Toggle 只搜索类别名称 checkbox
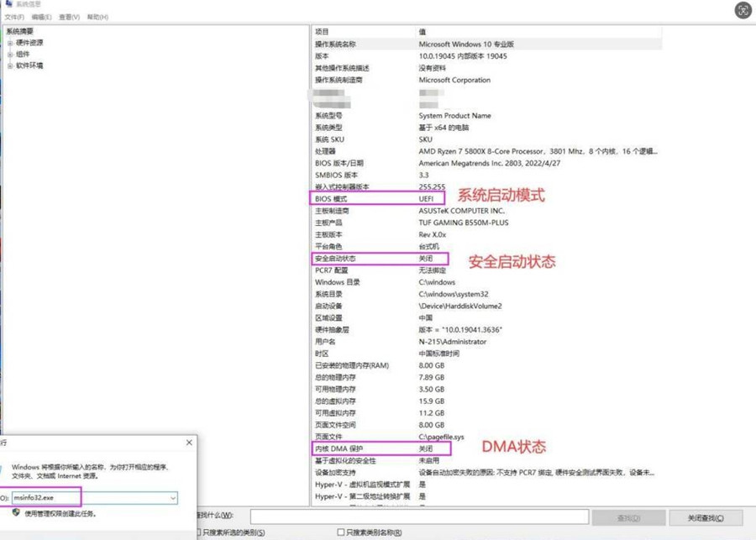Viewport: 756px width, 540px height. point(340,532)
